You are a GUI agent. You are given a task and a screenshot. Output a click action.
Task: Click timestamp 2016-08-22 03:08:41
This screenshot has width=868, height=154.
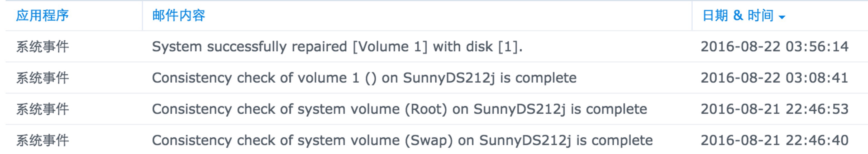point(774,78)
